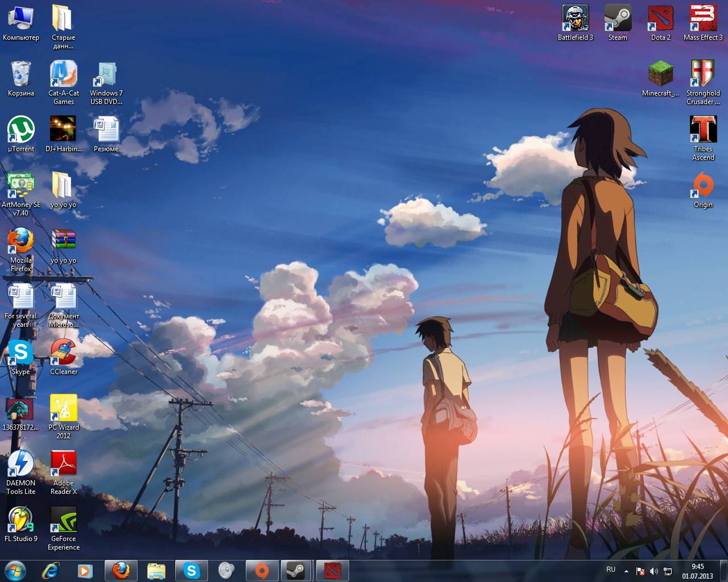
Task: Launch Internet Explorer from the taskbar
Action: tap(51, 571)
